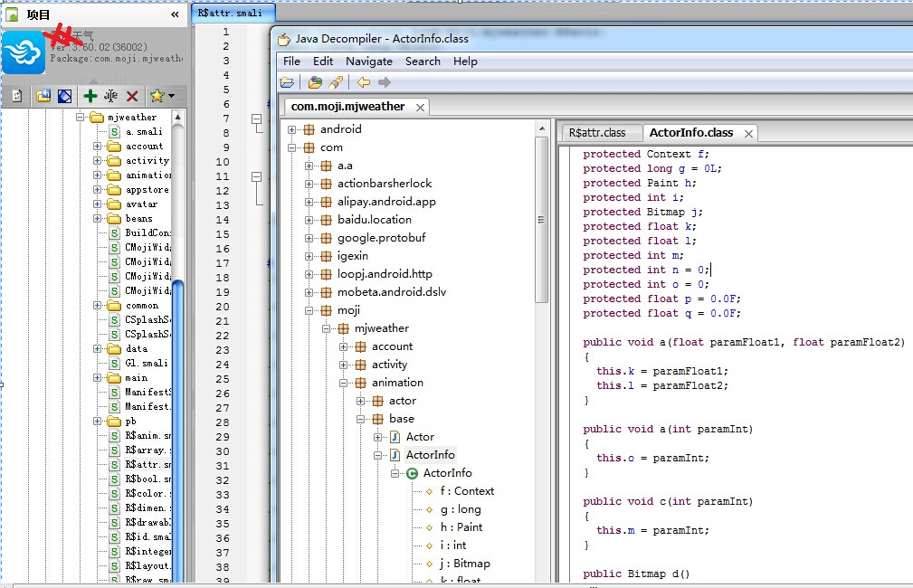The height and width of the screenshot is (588, 913).
Task: Select igexin package in tree
Action: click(352, 256)
